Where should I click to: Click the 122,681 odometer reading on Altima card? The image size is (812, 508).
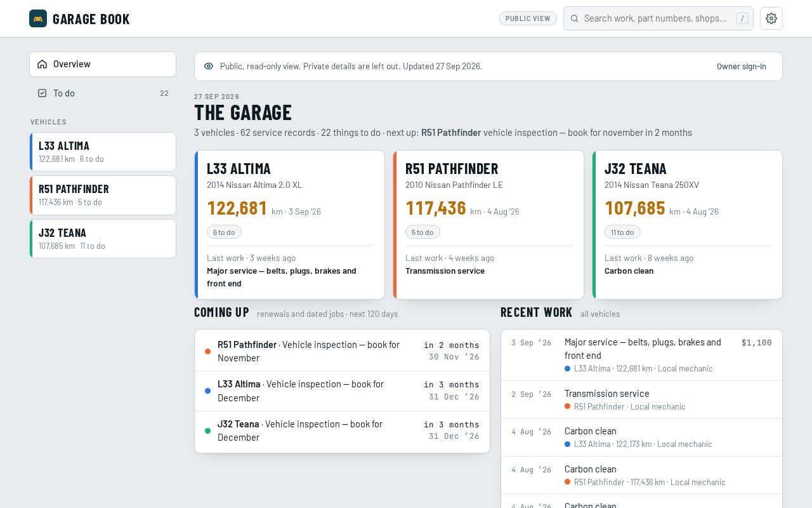pyautogui.click(x=237, y=208)
